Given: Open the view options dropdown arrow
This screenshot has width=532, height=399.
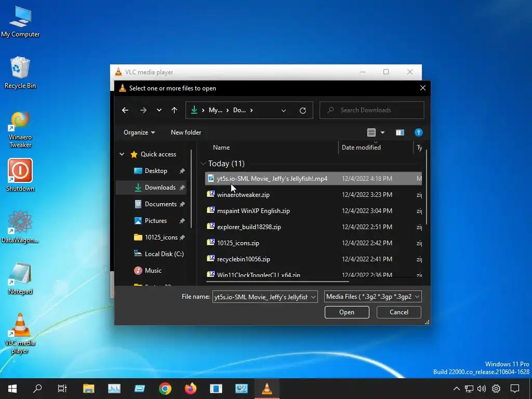Looking at the screenshot, I should coord(383,132).
